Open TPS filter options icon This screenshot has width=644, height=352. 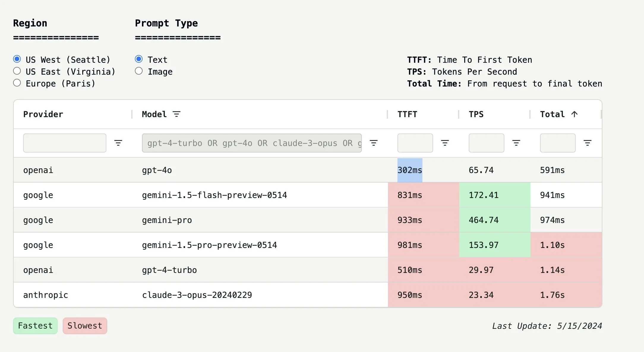(516, 143)
